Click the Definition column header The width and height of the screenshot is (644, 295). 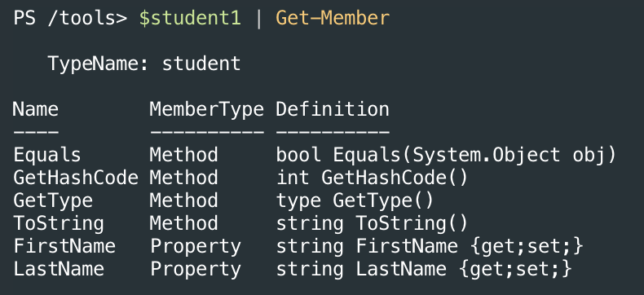(x=333, y=109)
